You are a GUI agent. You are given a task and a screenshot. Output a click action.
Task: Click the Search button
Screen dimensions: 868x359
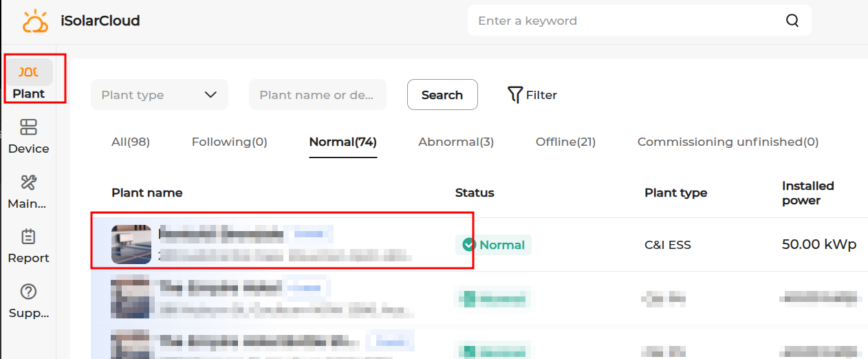442,95
